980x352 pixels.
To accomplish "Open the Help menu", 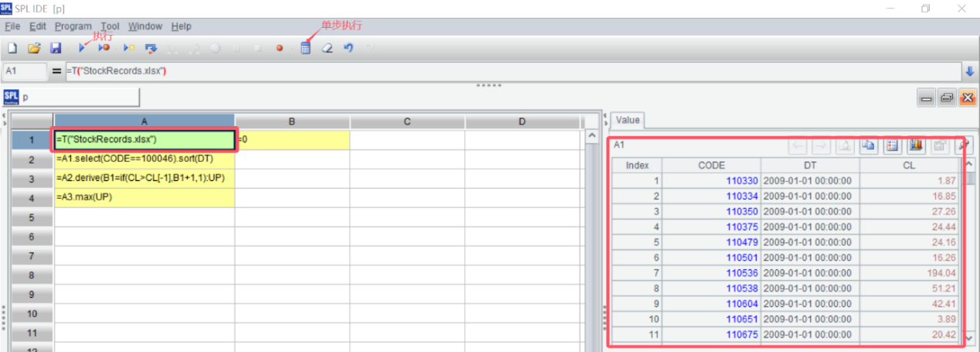I will 181,26.
